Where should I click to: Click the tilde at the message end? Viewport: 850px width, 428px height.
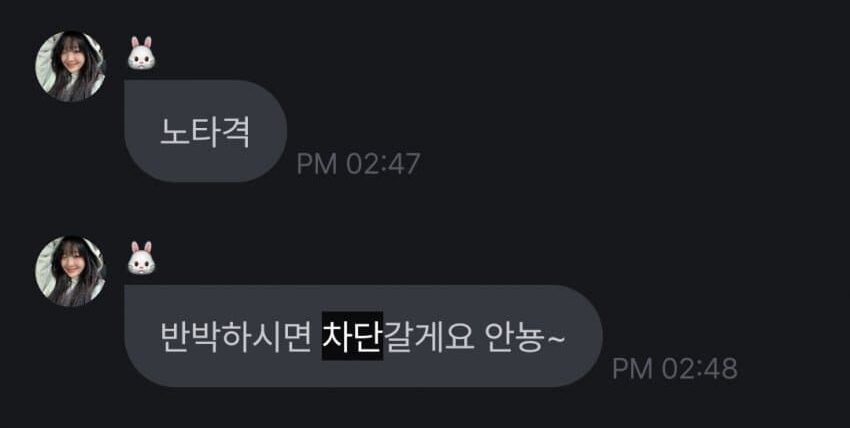coord(557,336)
